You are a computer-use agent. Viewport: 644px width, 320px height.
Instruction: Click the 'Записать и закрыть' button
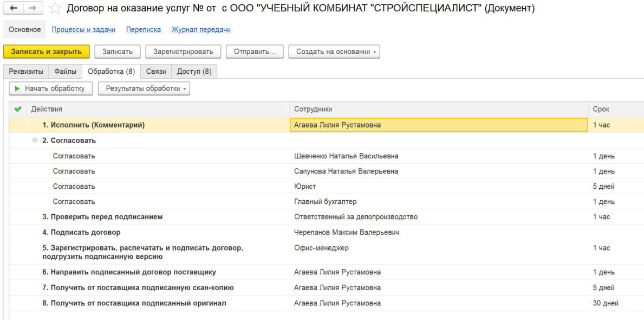47,52
